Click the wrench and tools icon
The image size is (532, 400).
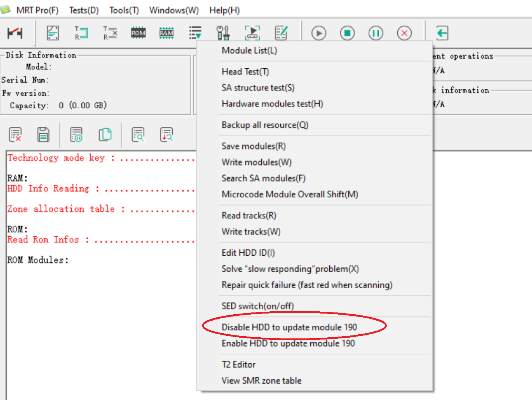(223, 33)
